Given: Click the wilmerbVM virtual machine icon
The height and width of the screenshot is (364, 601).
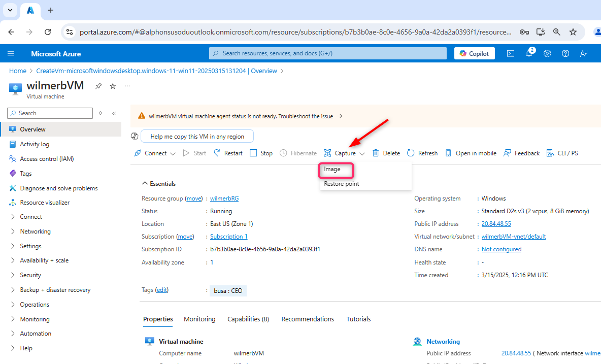Looking at the screenshot, I should (x=15, y=89).
